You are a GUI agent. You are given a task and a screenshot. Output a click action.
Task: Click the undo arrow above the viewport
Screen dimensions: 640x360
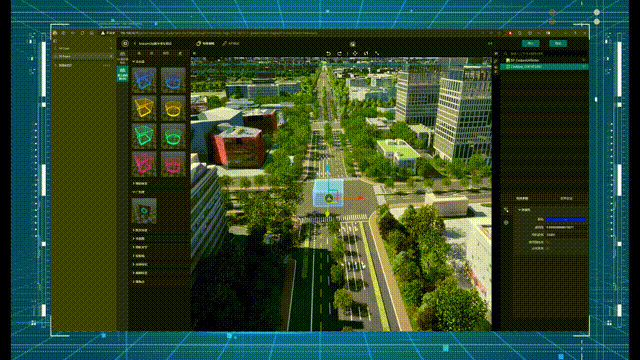click(328, 53)
